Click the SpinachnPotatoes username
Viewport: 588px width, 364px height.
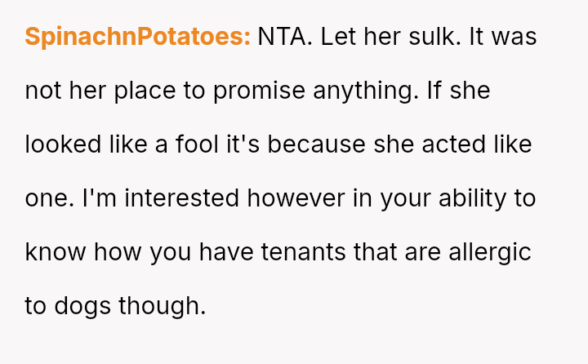137,38
